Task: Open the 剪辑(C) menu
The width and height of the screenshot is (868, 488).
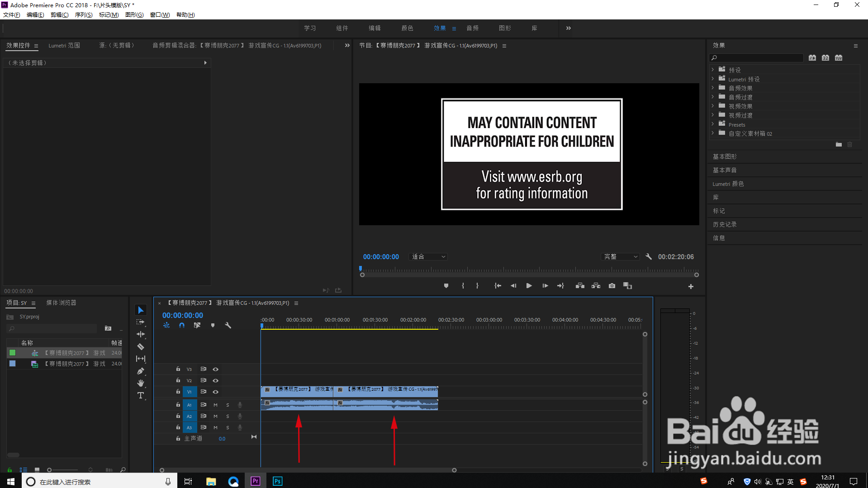Action: tap(60, 15)
